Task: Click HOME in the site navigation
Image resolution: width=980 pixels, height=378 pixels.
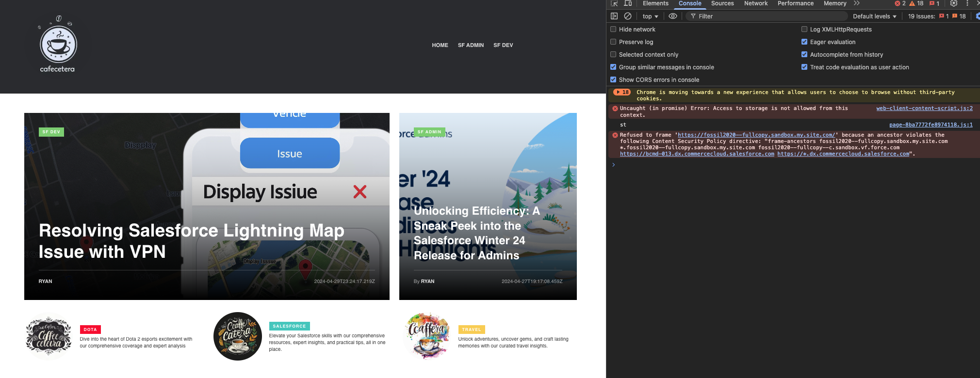Action: 440,45
